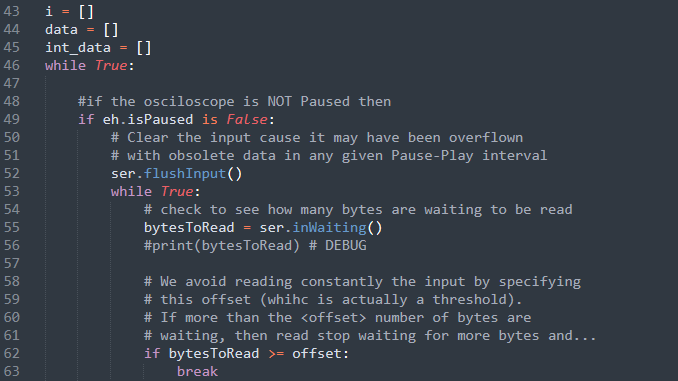Click line number 53 in the gutter

tap(12, 191)
